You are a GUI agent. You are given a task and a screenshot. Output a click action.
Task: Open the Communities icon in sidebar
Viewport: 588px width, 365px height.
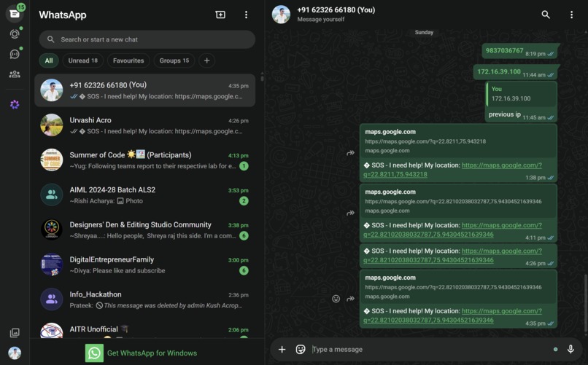15,74
